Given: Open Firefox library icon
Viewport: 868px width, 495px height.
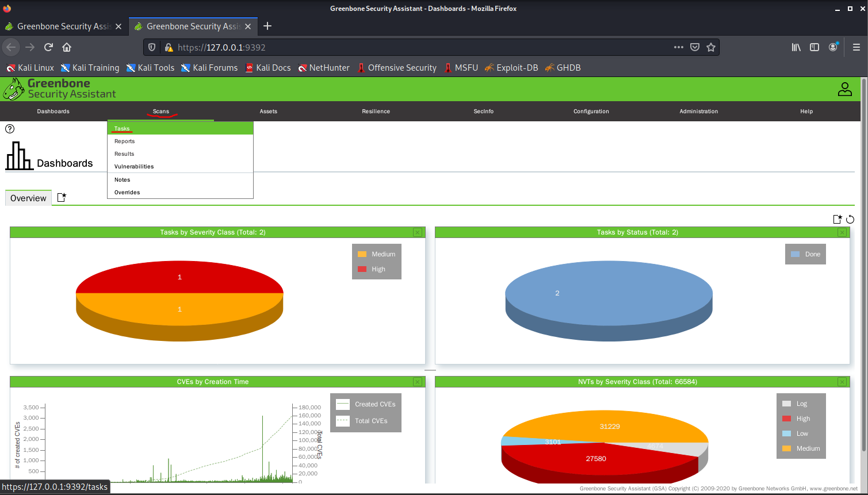Looking at the screenshot, I should (796, 47).
